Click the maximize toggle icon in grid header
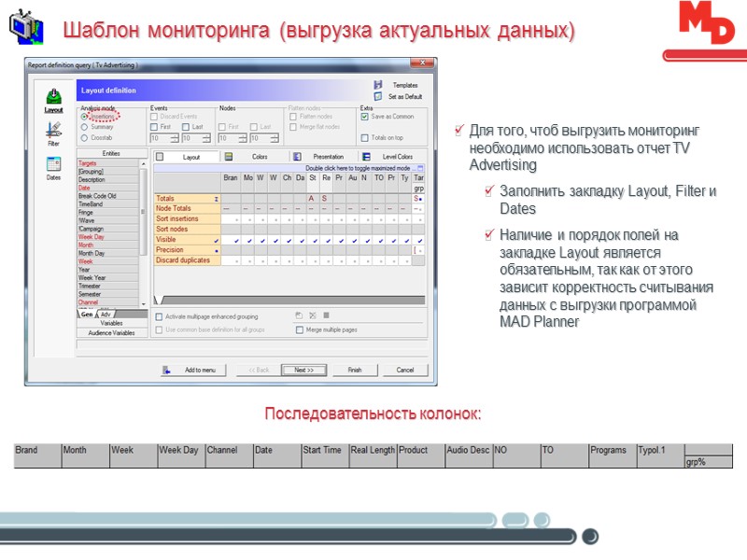747x560 pixels. tap(420, 168)
